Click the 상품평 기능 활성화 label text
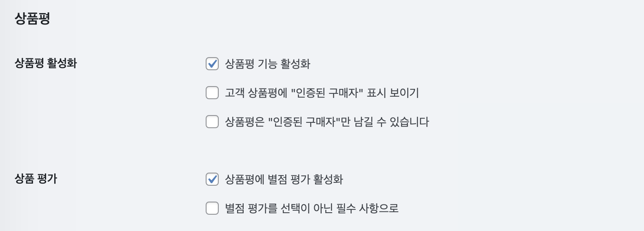 tap(268, 64)
